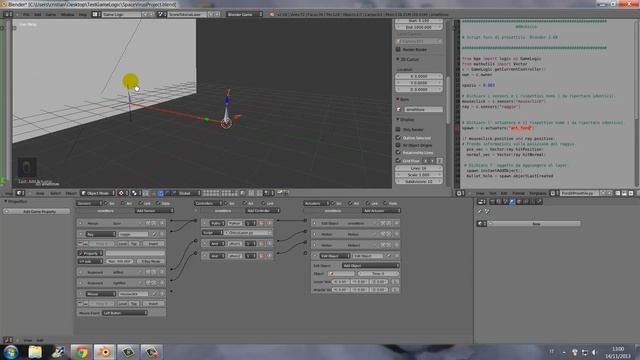Toggle Outline Selected checkbox
640x360 pixels.
398,138
